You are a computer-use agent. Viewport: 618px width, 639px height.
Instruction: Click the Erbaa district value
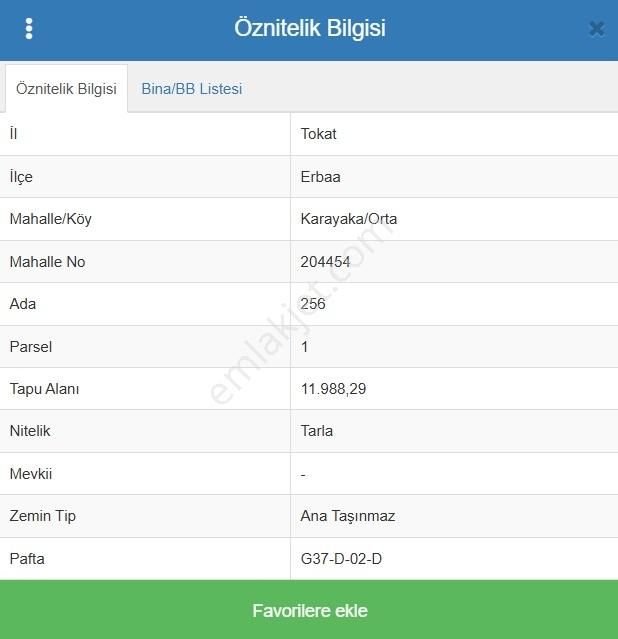(320, 177)
